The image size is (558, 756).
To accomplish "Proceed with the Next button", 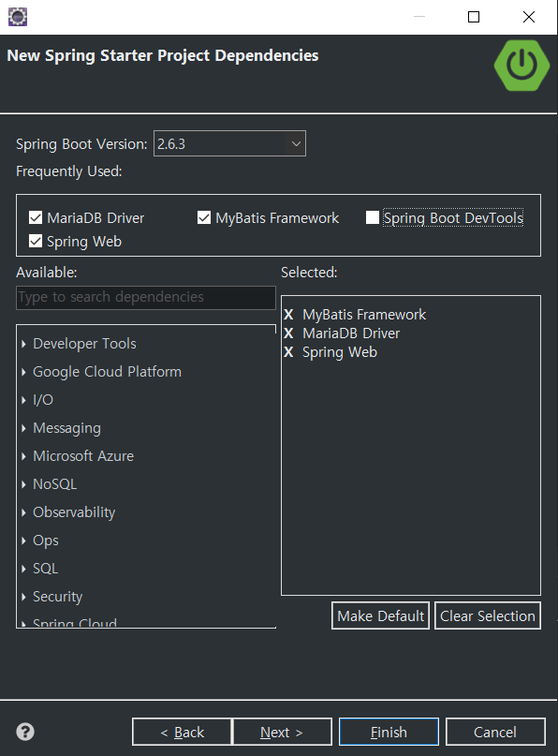I will click(282, 732).
